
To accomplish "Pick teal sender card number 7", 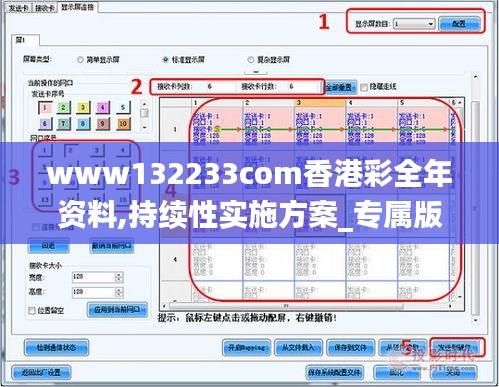I will [x=63, y=124].
